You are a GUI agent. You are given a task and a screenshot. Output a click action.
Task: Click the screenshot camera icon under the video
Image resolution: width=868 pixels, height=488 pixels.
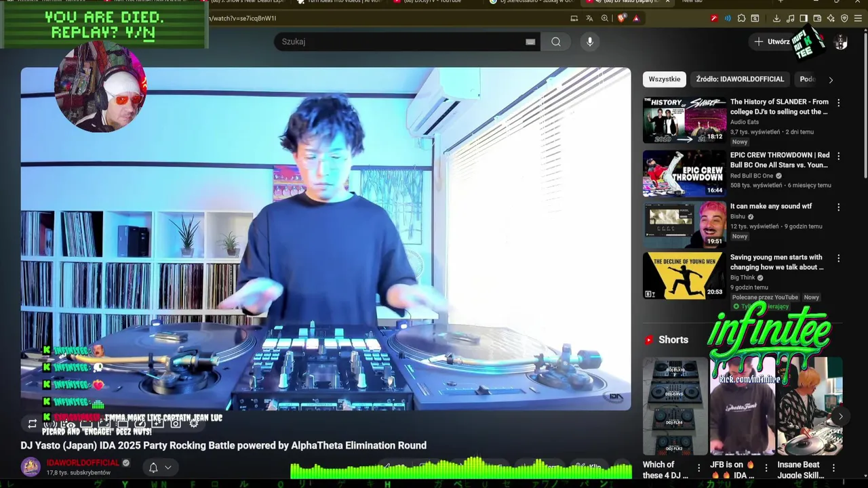click(x=176, y=423)
